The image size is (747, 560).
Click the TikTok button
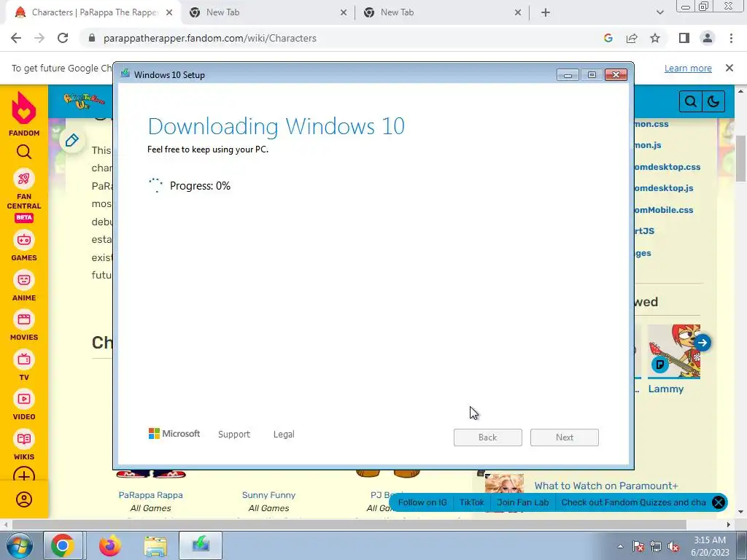coord(472,502)
